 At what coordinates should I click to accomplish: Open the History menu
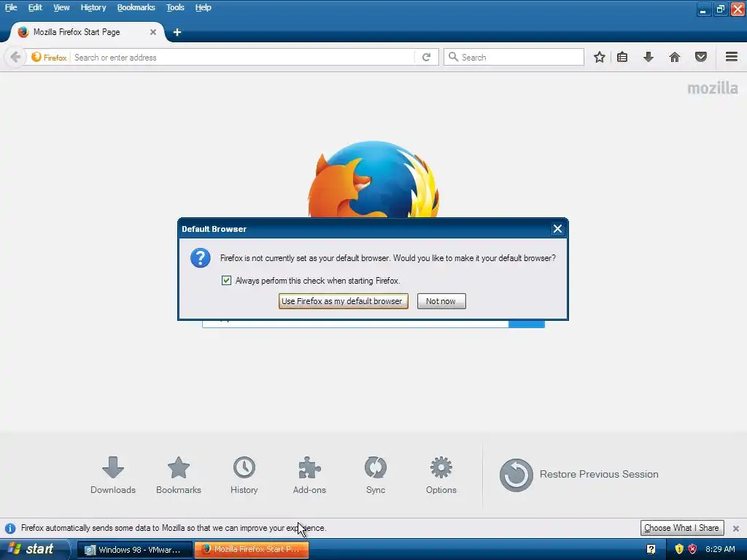[x=93, y=7]
